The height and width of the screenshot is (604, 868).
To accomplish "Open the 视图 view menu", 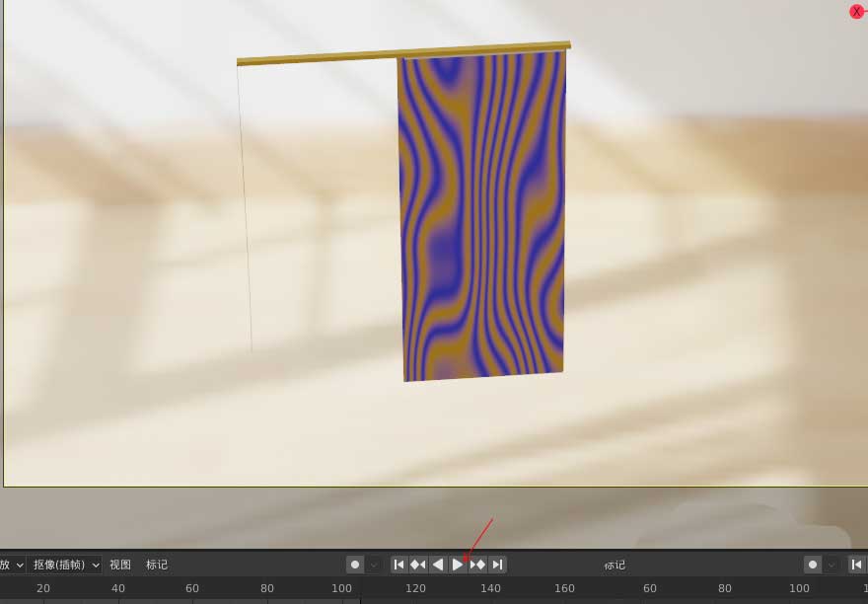I will [119, 564].
